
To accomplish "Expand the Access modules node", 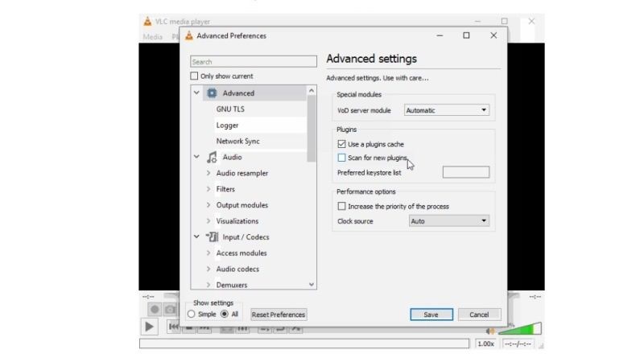I will (208, 253).
